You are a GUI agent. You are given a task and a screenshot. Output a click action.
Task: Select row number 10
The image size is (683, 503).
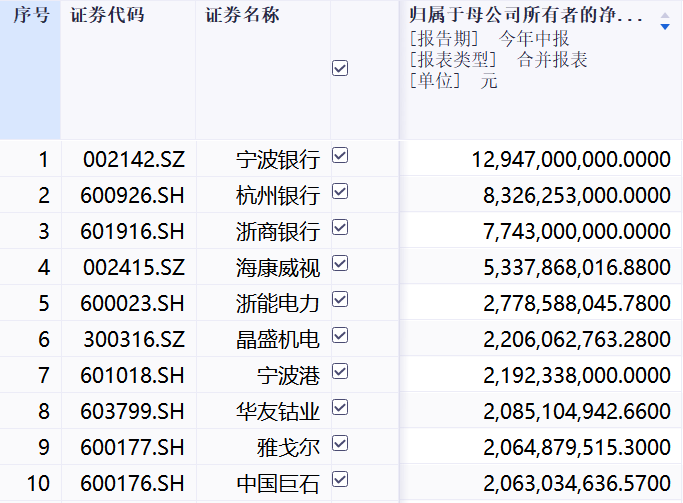(38, 484)
